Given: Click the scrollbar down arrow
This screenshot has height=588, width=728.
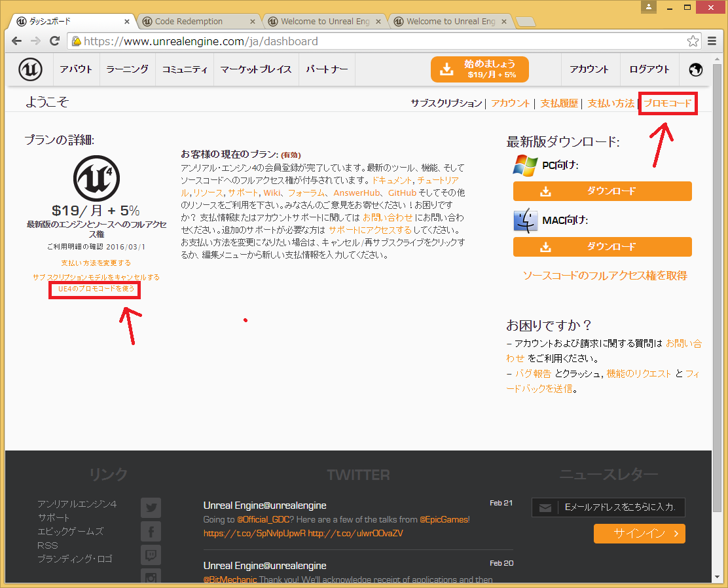Looking at the screenshot, I should (x=718, y=577).
